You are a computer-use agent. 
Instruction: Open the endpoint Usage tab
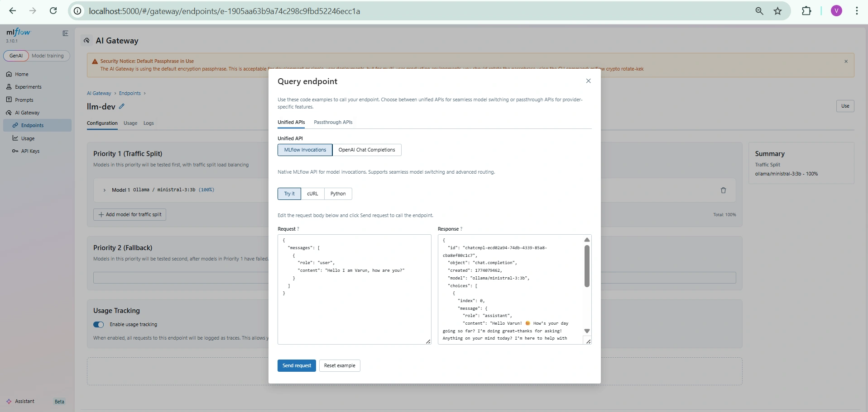point(130,123)
